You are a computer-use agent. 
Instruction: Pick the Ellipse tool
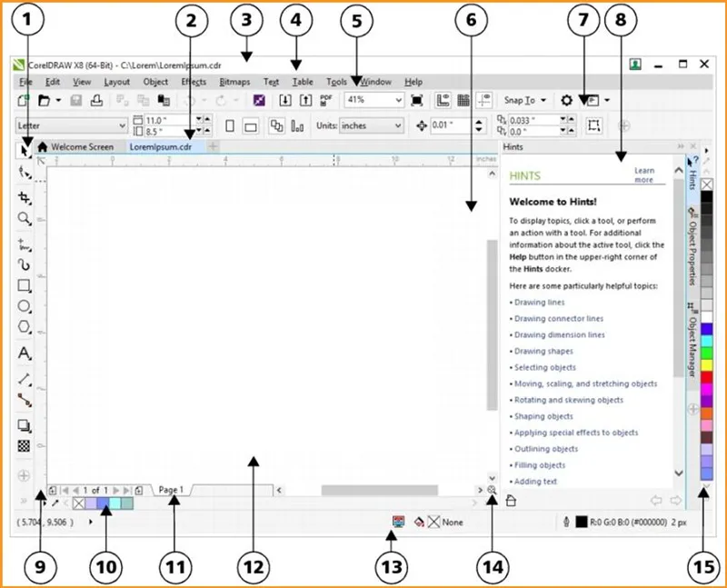point(25,307)
